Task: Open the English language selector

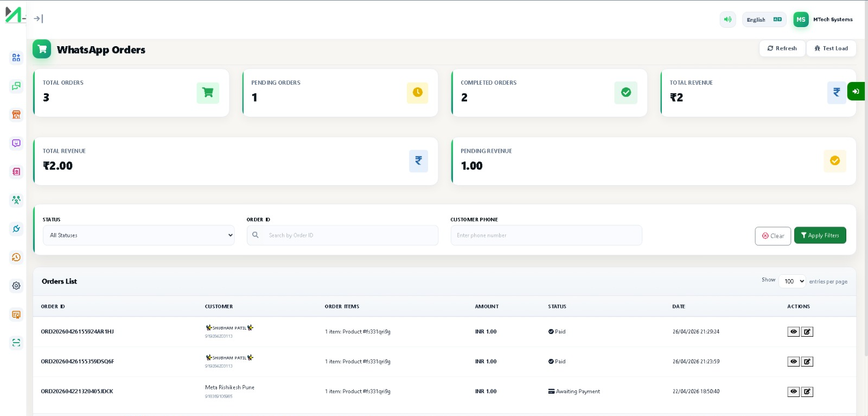Action: [763, 20]
